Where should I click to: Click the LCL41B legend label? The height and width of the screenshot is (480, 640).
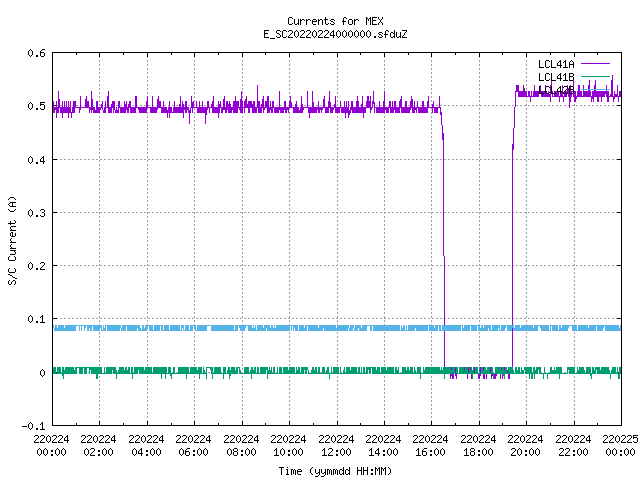click(x=556, y=77)
